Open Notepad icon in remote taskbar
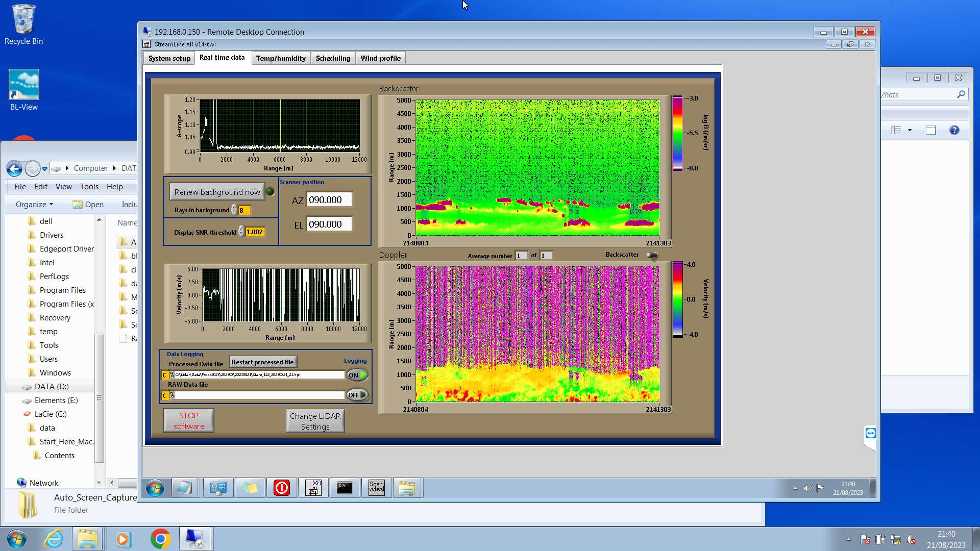This screenshot has width=980, height=551. point(184,488)
